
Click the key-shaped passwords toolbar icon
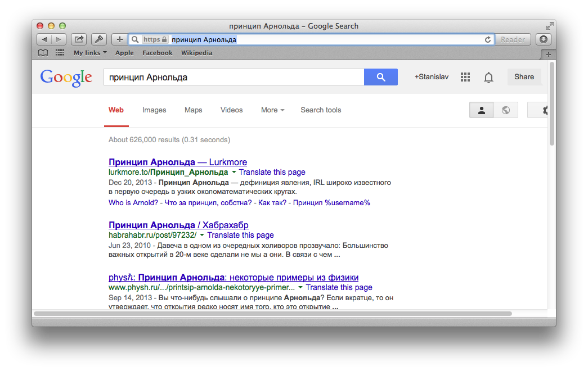(98, 39)
